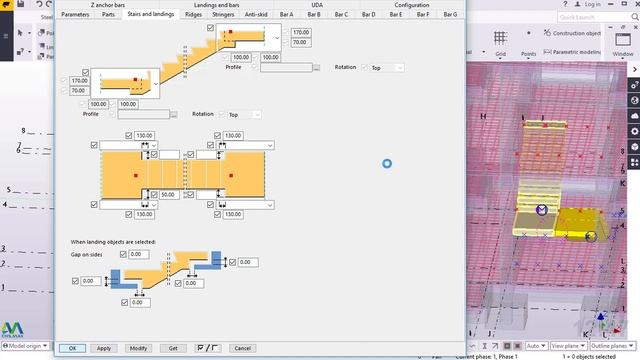Switch to the Stringers tab
Screen dimensions: 640x360
point(223,14)
